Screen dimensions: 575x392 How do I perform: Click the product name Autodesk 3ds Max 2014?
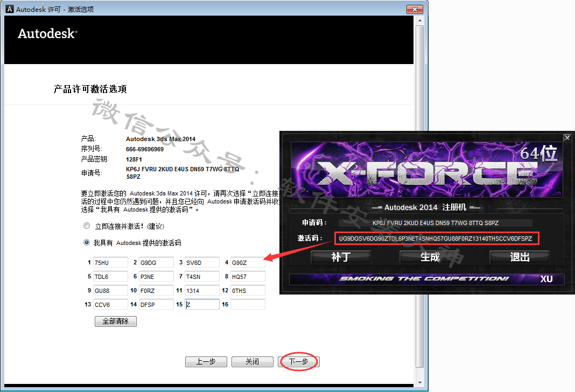160,139
